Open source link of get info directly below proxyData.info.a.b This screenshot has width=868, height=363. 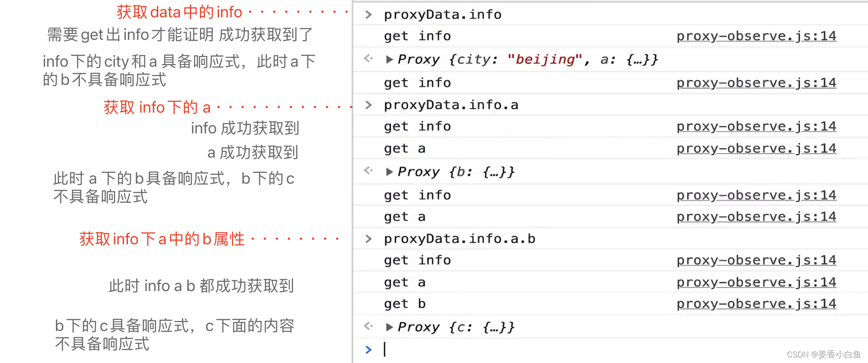pos(756,260)
